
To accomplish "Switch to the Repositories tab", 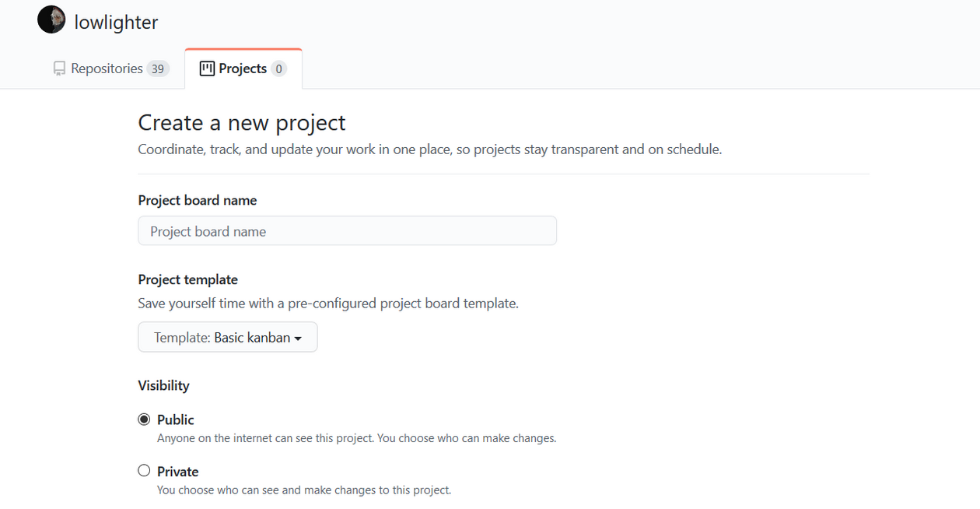I will 109,68.
